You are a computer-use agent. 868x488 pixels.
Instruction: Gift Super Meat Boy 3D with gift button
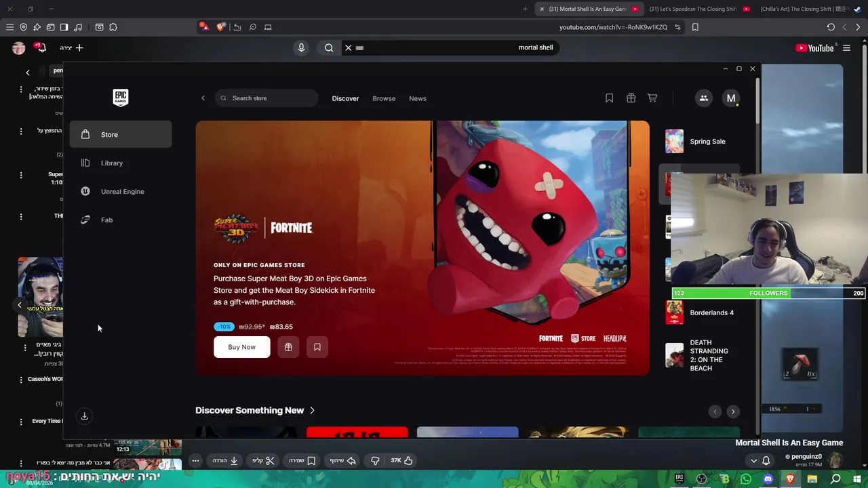pos(288,347)
